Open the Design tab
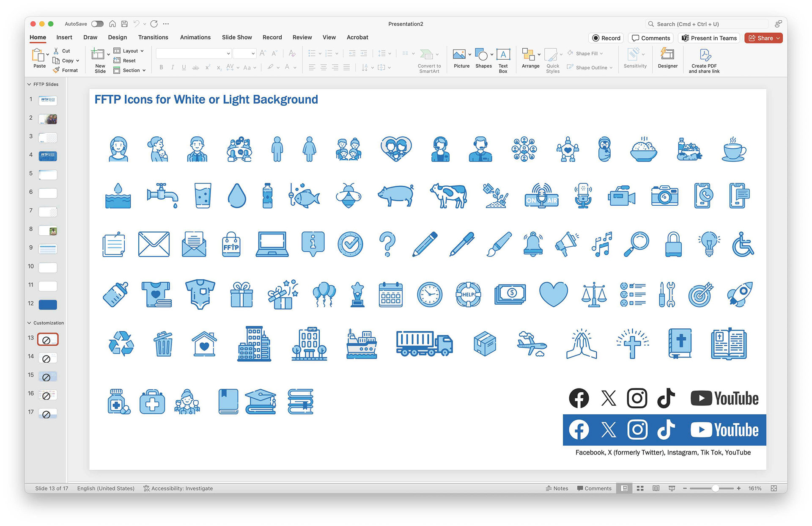The height and width of the screenshot is (526, 812). point(117,37)
